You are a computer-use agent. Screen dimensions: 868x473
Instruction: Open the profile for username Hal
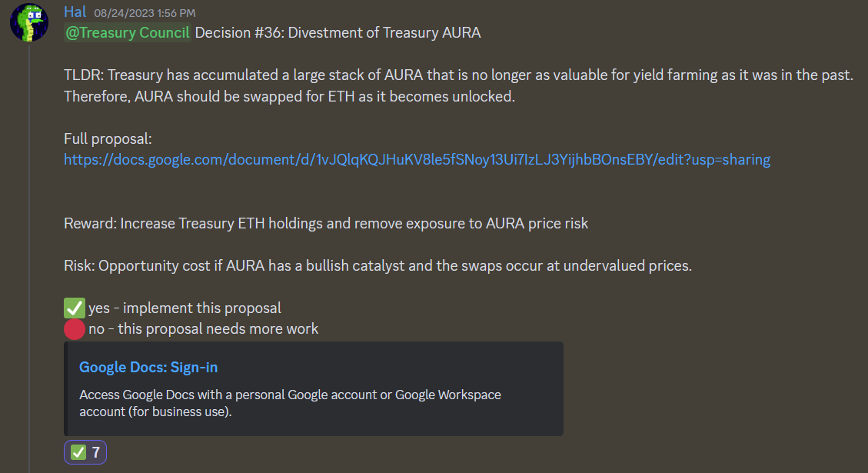click(75, 12)
